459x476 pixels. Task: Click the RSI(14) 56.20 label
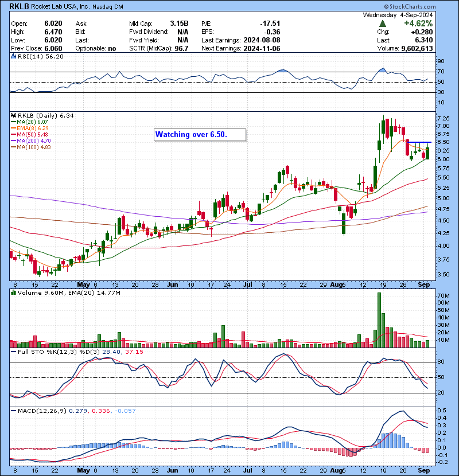40,56
